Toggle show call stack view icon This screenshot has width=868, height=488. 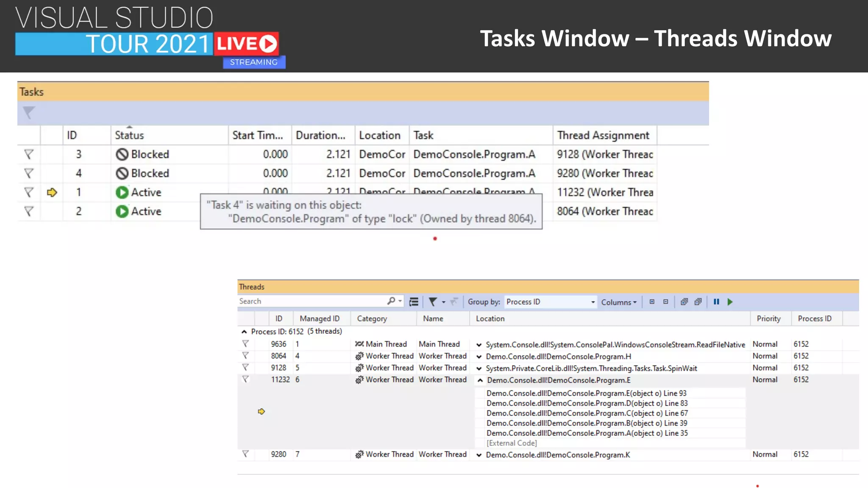414,302
